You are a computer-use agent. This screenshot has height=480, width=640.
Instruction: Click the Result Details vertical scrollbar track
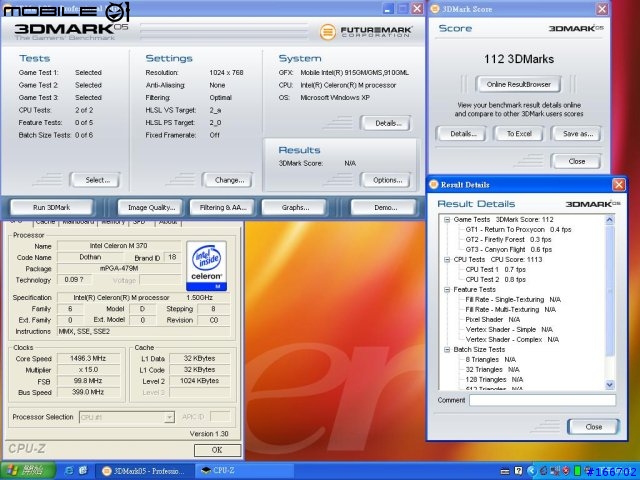(609, 302)
